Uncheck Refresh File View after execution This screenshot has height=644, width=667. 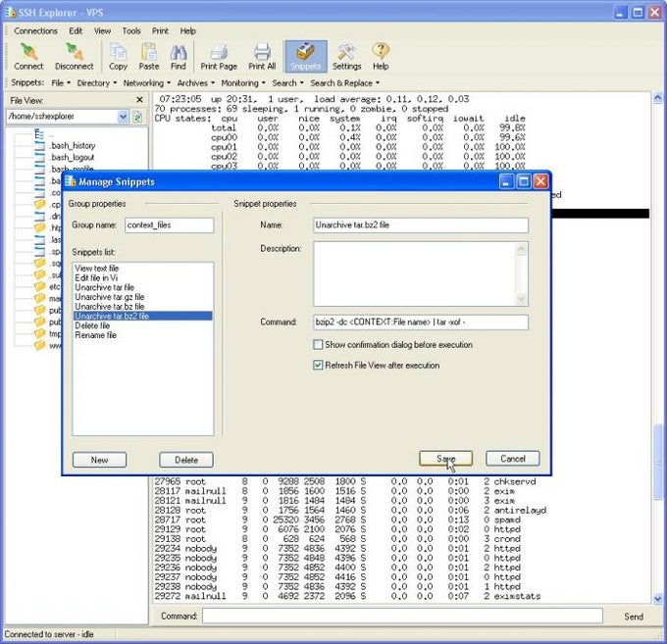pos(318,365)
